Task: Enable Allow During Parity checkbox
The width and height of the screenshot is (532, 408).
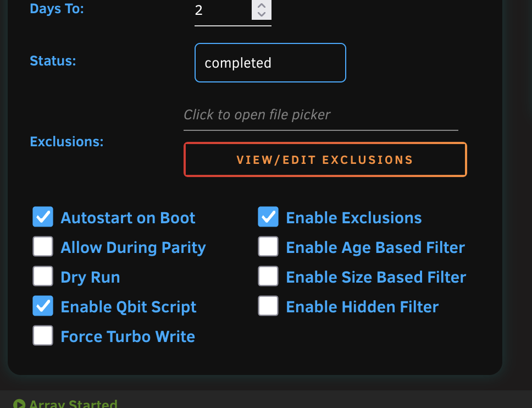Action: point(43,246)
